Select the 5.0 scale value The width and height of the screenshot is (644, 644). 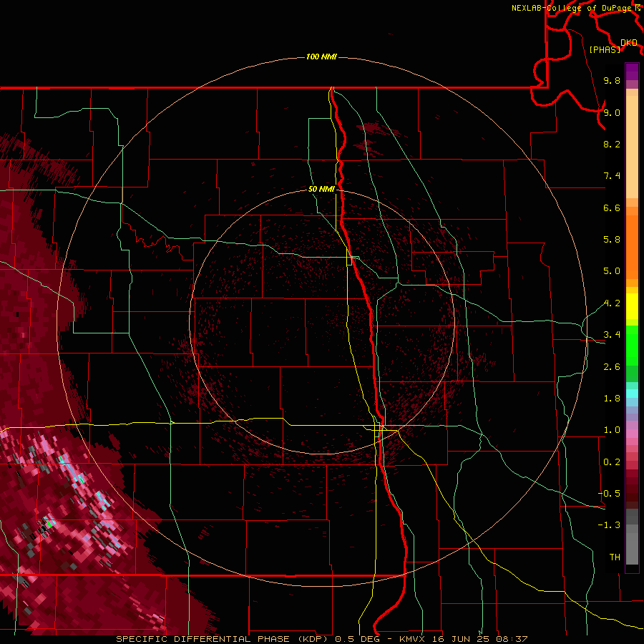pos(612,271)
